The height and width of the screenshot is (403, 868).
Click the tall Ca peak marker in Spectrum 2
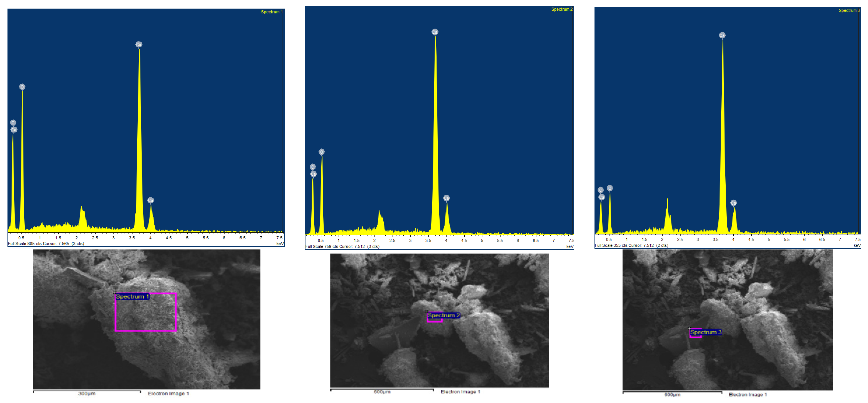pos(435,32)
